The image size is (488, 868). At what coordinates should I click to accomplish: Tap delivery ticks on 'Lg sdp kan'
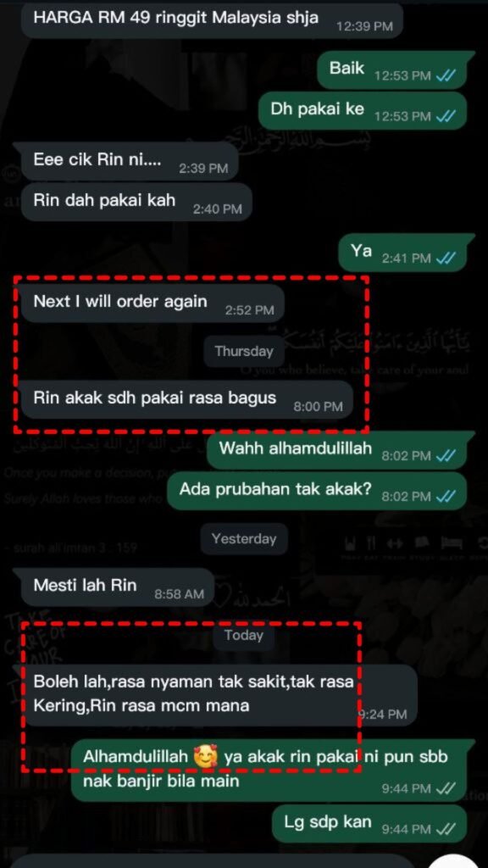pos(446,829)
